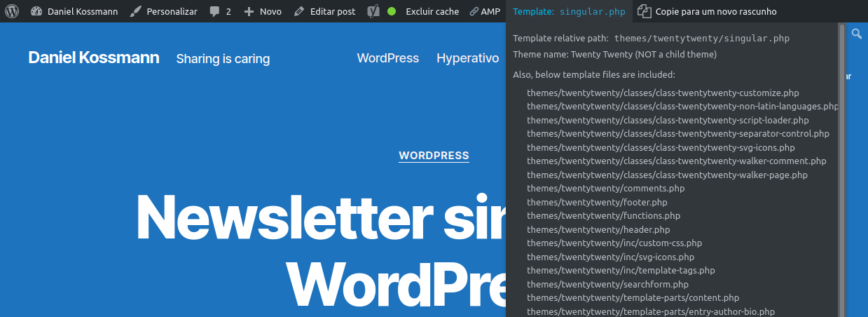Select template-parts/entry-author-bio.php entry
Viewport: 868px width, 317px height.
(x=651, y=311)
